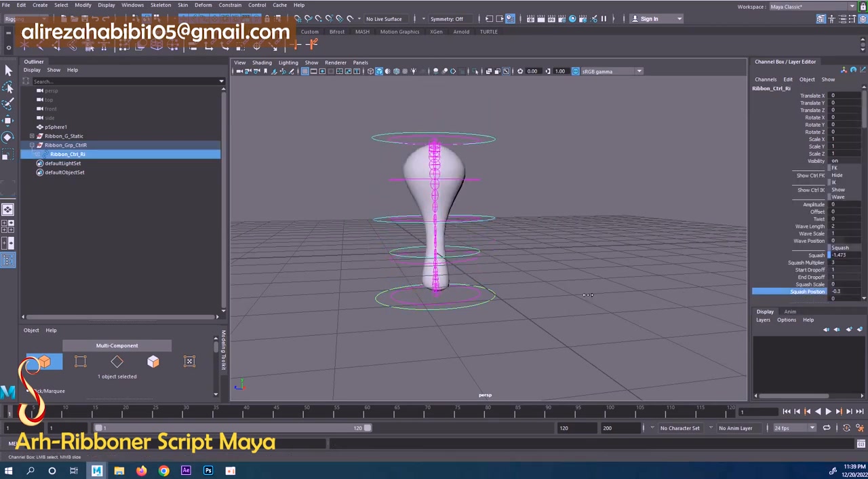Switch to the Anim tab in Layer Editor
This screenshot has height=479, width=868.
tap(790, 311)
